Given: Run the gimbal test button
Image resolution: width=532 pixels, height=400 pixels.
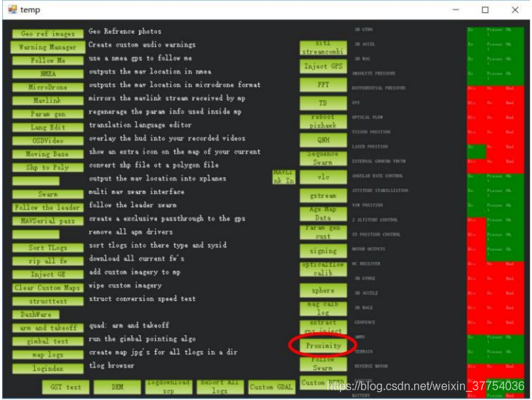Looking at the screenshot, I should [x=48, y=341].
